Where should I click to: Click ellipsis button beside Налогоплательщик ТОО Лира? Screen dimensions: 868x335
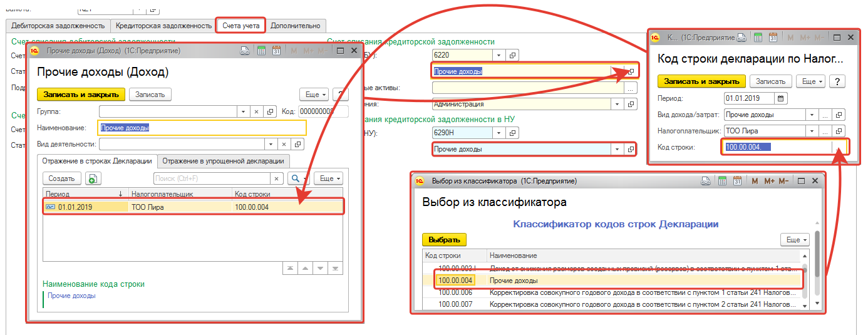tap(826, 131)
